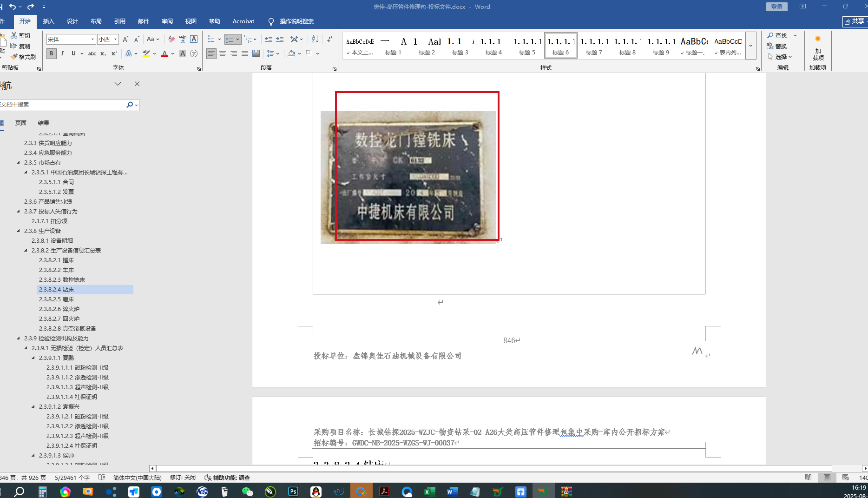Go to heading 2.3.8.2.5 磨床

pyautogui.click(x=56, y=299)
